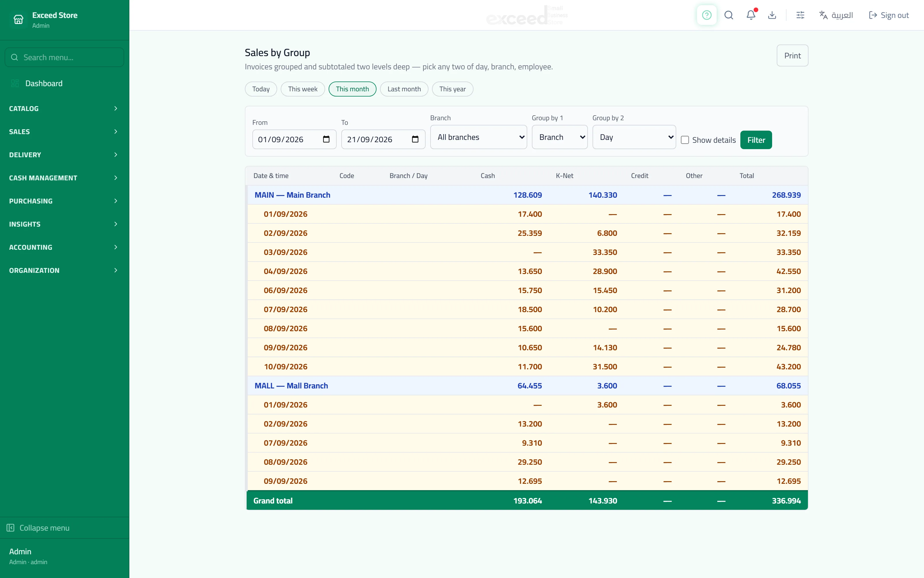Image resolution: width=924 pixels, height=578 pixels.
Task: Expand the ACCOUNTING menu section
Action: coord(64,247)
